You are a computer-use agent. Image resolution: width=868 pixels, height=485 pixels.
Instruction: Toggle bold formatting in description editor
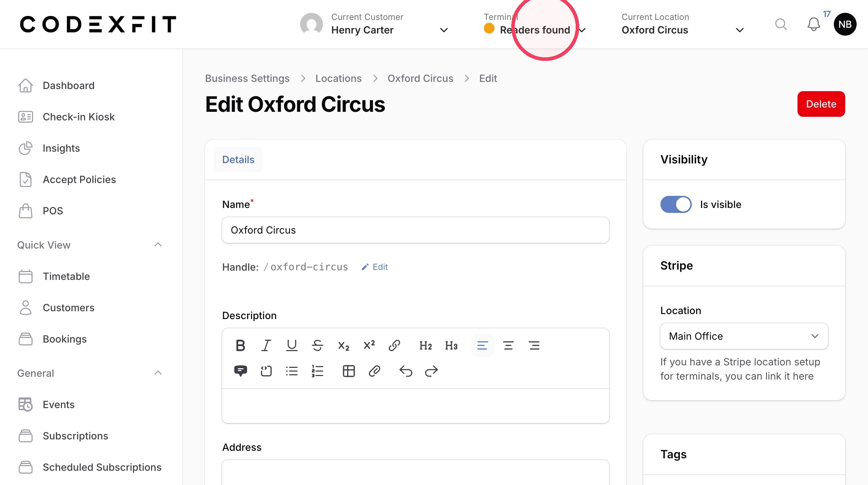[x=240, y=345]
